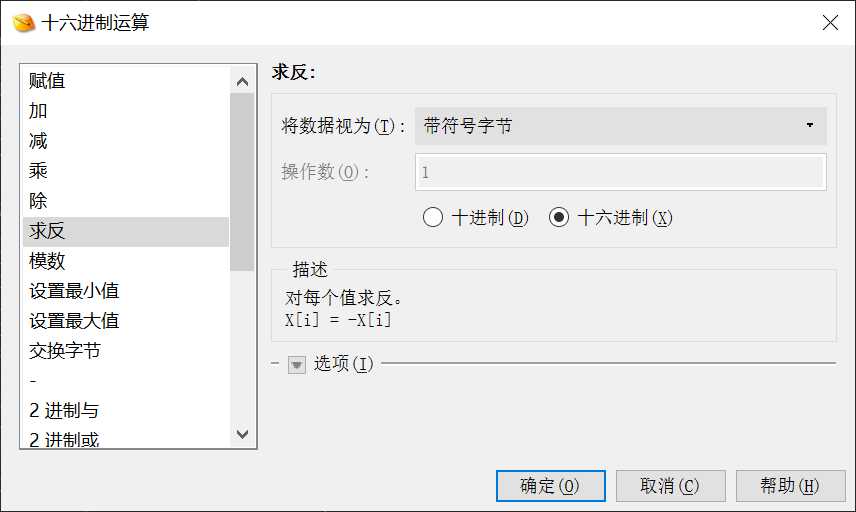Click the 取消(C) button
856x512 pixels.
(x=670, y=485)
